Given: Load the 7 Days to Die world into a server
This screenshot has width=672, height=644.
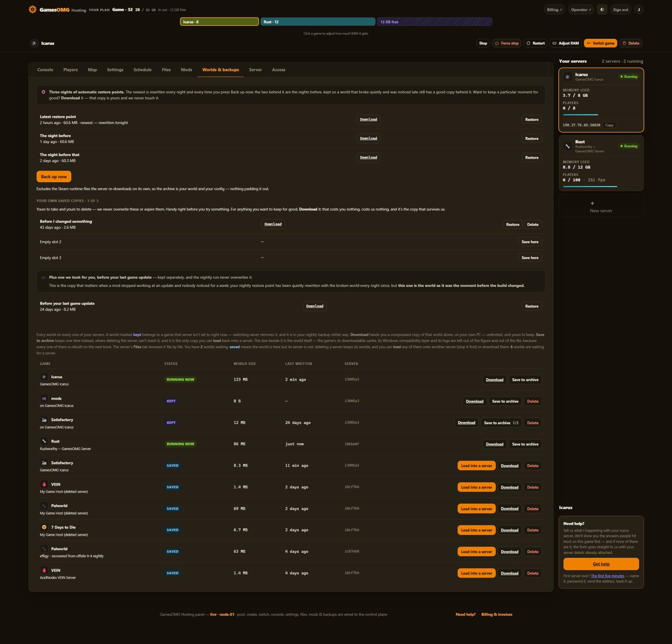Looking at the screenshot, I should click(476, 530).
